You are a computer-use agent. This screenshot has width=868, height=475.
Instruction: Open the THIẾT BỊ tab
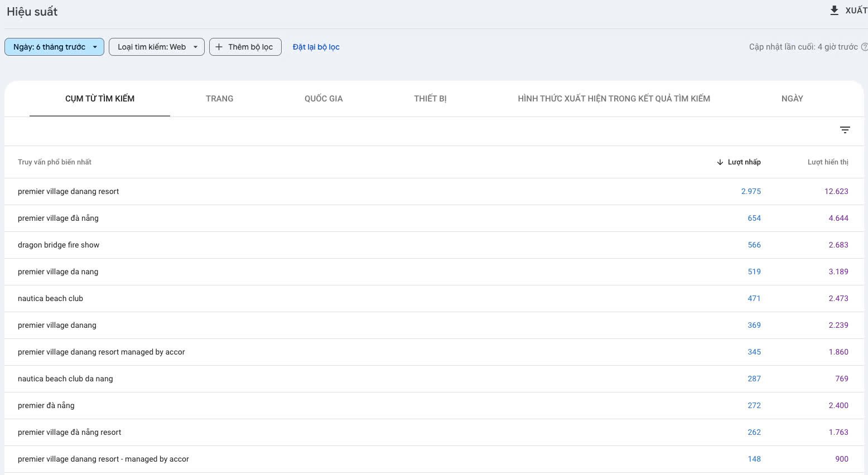click(430, 99)
